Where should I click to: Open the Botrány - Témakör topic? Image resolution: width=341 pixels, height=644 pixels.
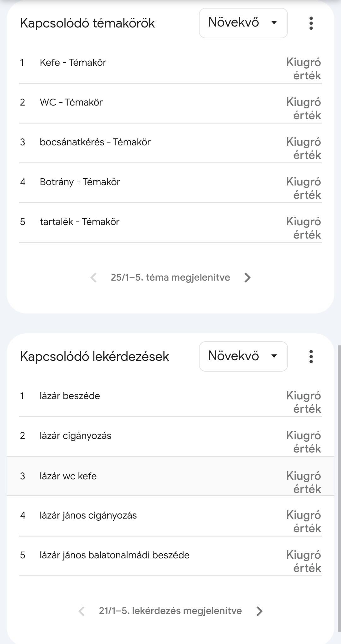pyautogui.click(x=80, y=182)
